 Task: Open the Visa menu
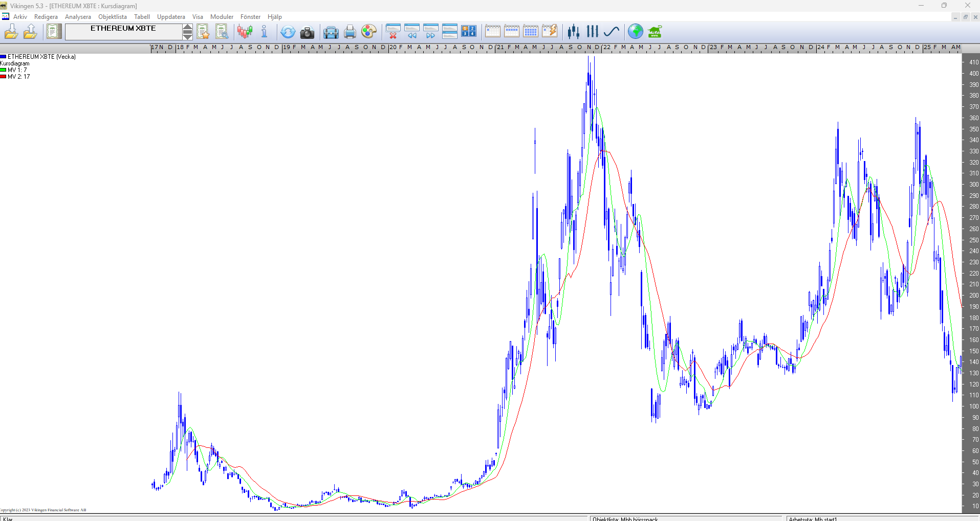coord(198,17)
